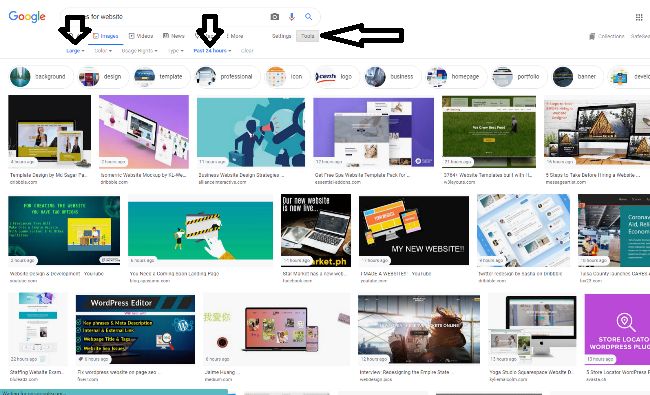Open the Twitter redesign dribbble image

[523, 230]
